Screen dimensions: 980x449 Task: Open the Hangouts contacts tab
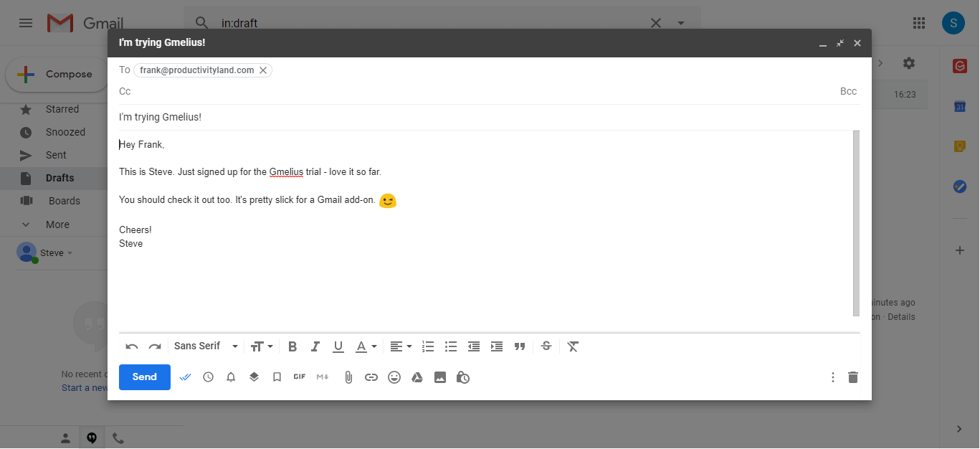(x=65, y=438)
